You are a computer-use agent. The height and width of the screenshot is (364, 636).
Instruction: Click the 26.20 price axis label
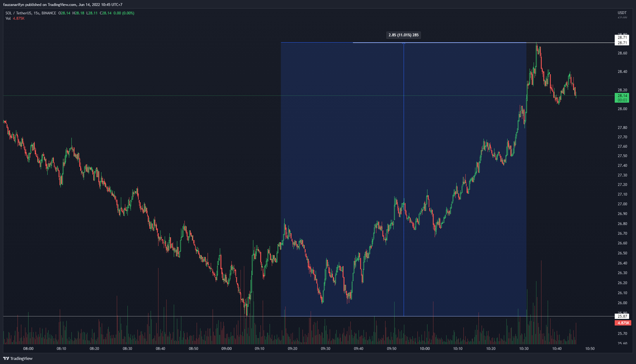(622, 283)
